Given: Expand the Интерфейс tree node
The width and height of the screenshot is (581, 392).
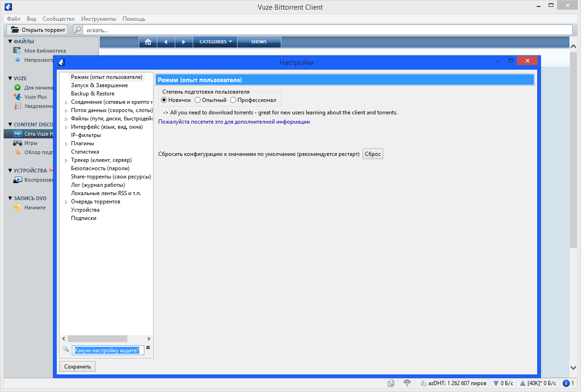Looking at the screenshot, I should tap(66, 127).
